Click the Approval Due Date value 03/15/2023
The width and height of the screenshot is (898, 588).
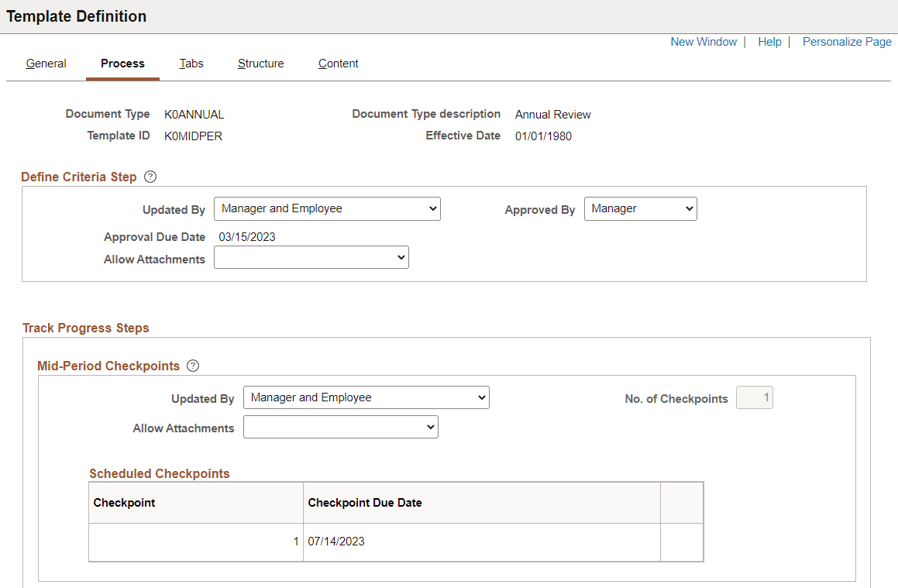click(x=247, y=237)
